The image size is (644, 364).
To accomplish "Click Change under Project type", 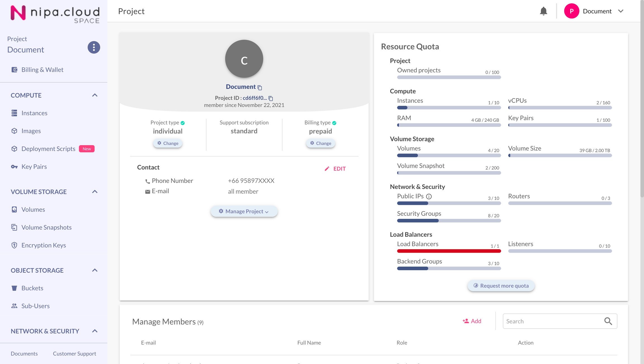I will tap(168, 143).
